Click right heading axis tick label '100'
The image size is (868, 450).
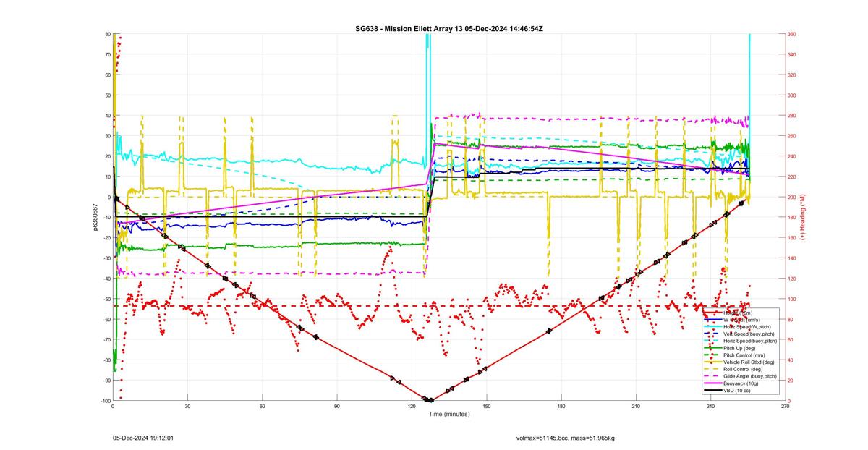pyautogui.click(x=792, y=299)
